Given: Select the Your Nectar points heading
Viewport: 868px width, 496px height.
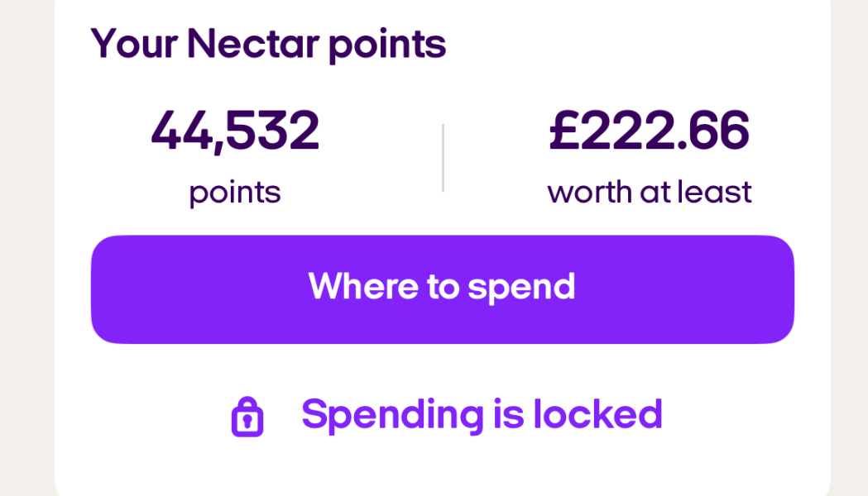Looking at the screenshot, I should 268,44.
